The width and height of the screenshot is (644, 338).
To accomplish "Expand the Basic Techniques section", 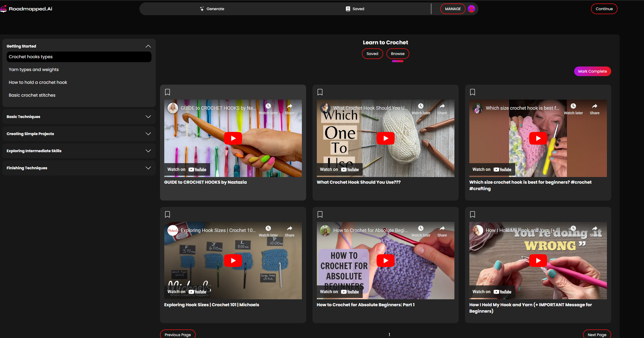I will (148, 117).
